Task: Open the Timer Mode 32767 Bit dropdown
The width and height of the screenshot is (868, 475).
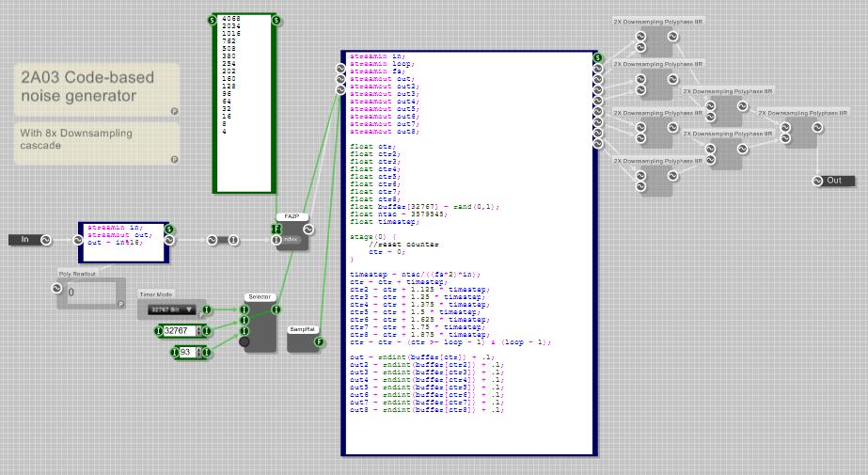Action: click(x=172, y=309)
